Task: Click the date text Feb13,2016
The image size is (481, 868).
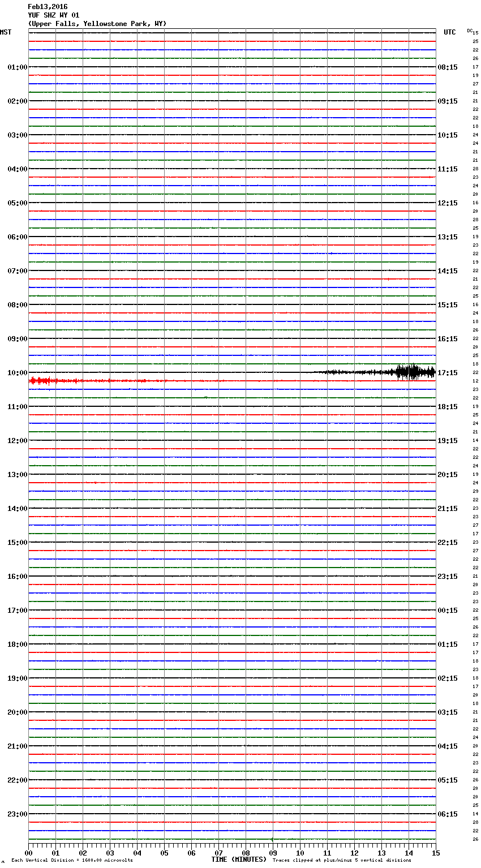Action: (x=48, y=7)
